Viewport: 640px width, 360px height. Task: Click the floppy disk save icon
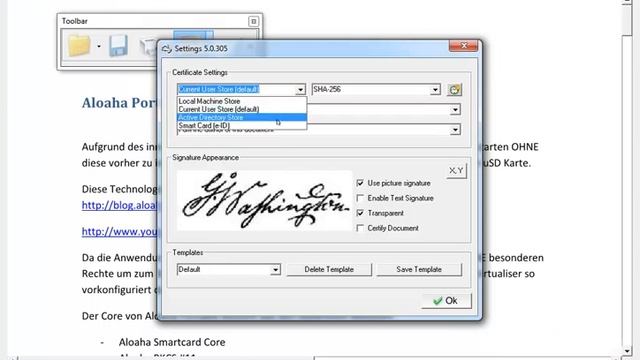pyautogui.click(x=118, y=45)
